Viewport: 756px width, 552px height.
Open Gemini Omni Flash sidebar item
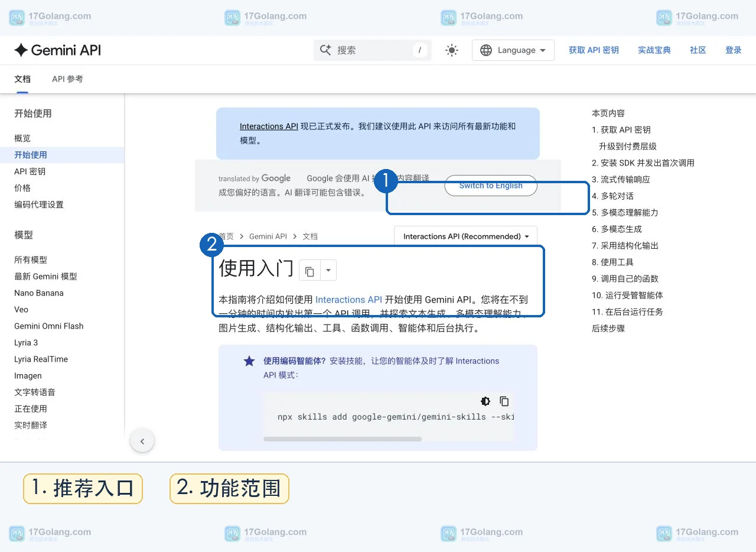[49, 326]
